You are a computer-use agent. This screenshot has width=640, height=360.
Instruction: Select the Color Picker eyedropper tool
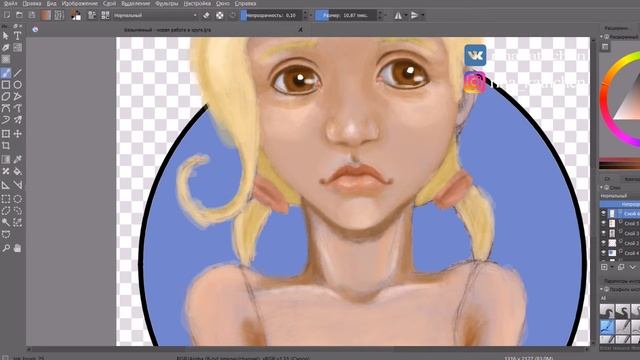coord(18,160)
